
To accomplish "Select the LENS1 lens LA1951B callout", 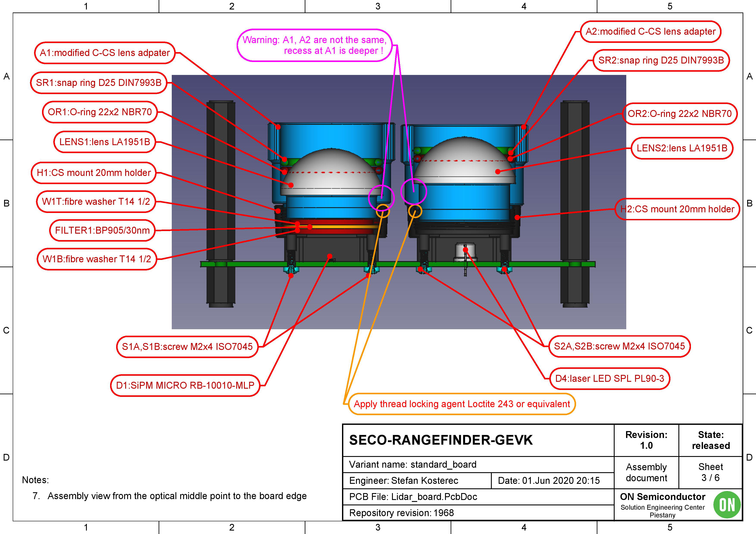I will (104, 142).
